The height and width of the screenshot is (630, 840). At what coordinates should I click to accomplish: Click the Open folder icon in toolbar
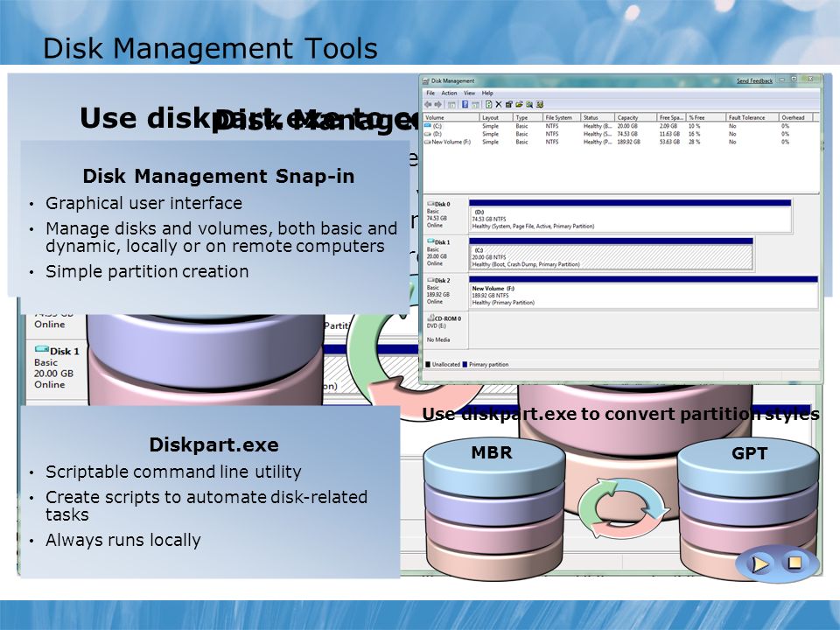pos(519,104)
